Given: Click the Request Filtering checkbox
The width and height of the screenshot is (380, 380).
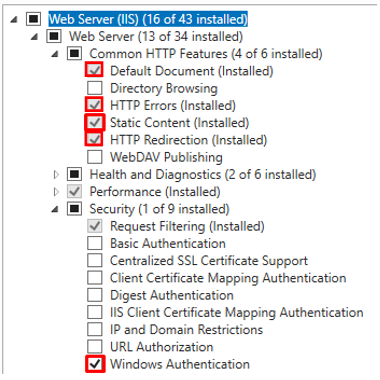Looking at the screenshot, I should point(95,226).
